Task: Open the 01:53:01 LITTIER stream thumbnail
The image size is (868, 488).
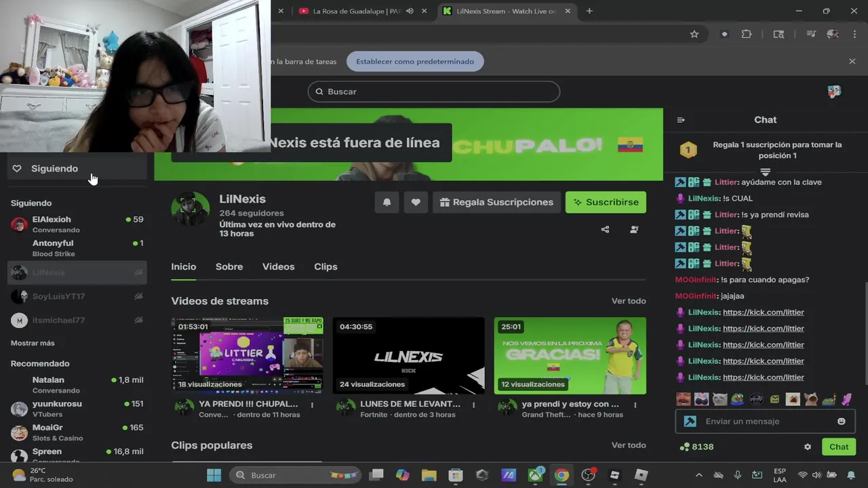Action: (x=247, y=355)
